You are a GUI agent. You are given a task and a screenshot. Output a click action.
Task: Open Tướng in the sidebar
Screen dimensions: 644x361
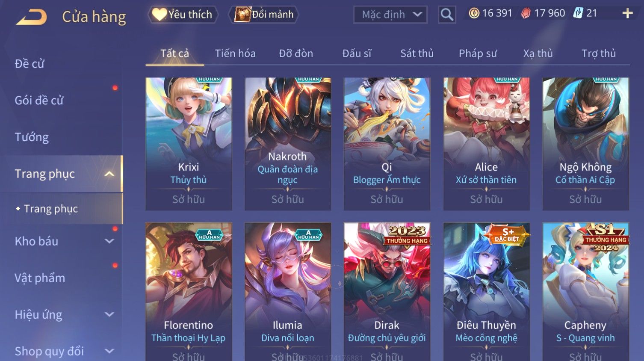(32, 137)
